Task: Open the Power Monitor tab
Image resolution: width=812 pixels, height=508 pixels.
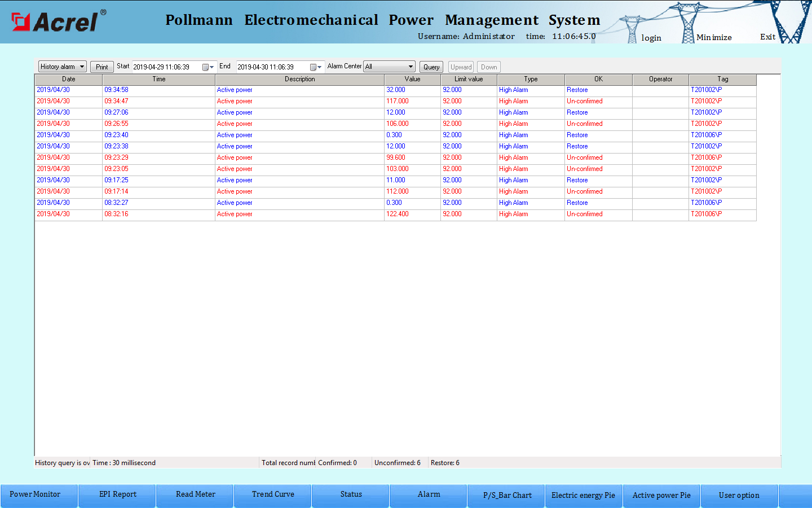Action: [x=35, y=494]
